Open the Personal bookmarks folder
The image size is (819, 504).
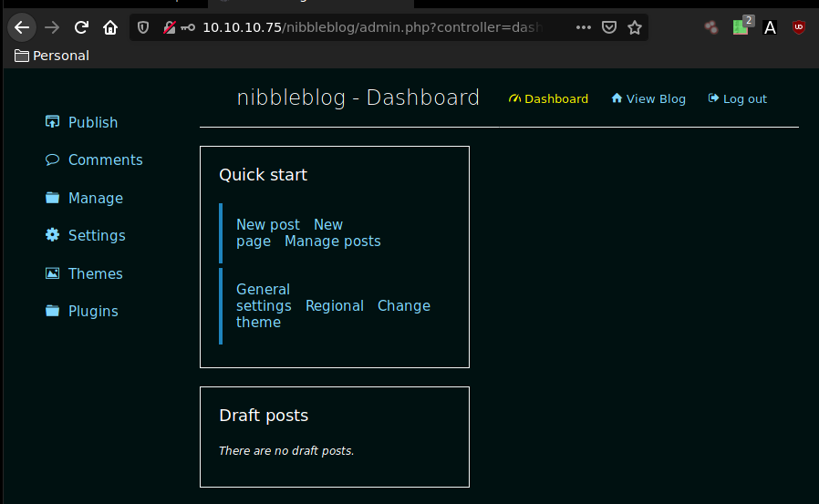[x=52, y=56]
